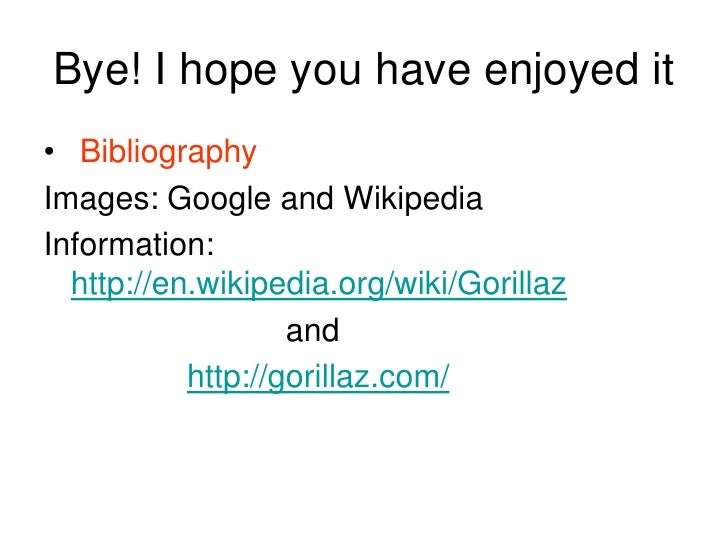Image resolution: width=728 pixels, height=546 pixels.
Task: Click the word 'Images:' in the body
Action: point(102,201)
